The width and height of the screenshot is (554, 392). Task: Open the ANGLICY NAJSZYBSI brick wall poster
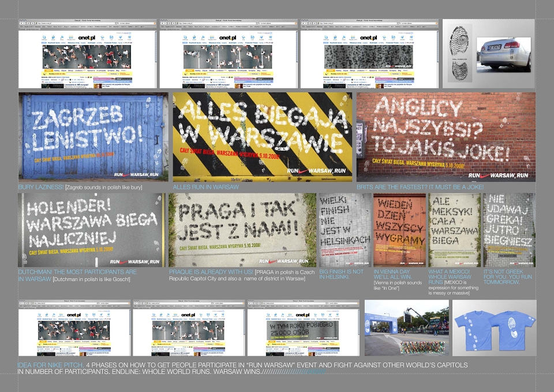coord(446,137)
